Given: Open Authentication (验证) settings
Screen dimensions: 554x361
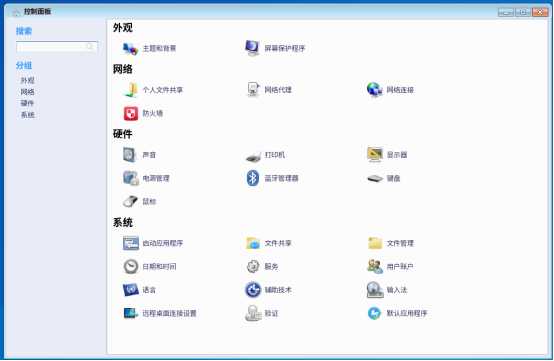Looking at the screenshot, I should [262, 313].
